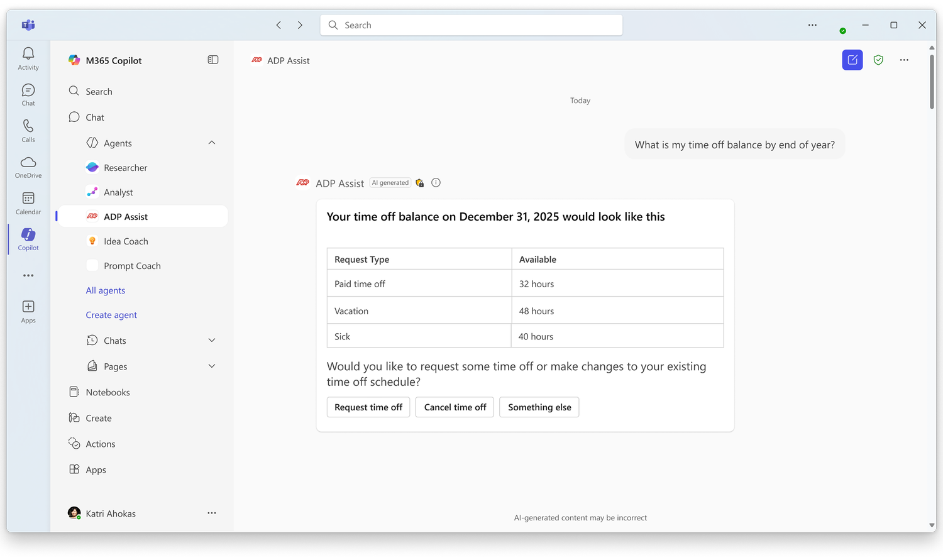Open the Activity bell icon
This screenshot has height=560, width=943.
[28, 55]
